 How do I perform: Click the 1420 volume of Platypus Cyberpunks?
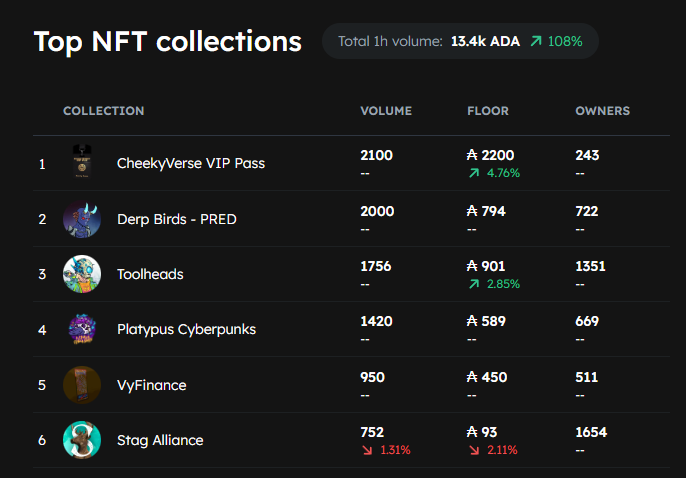click(x=376, y=321)
